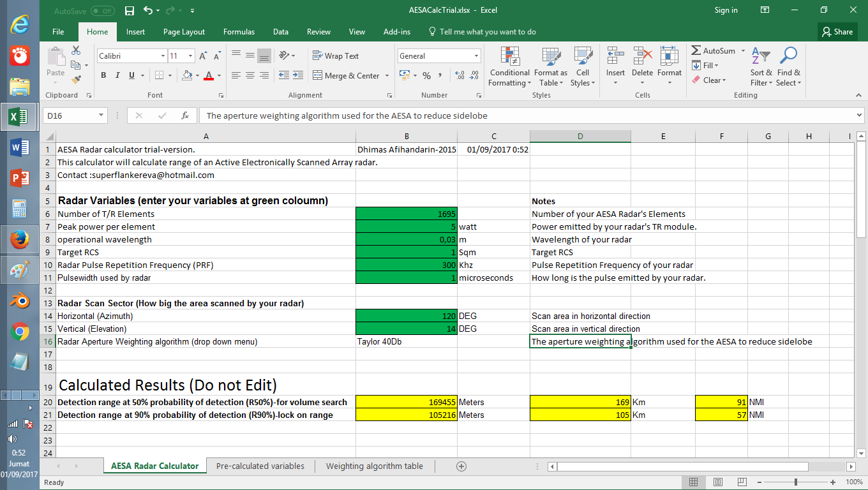Open Cell Styles gallery
This screenshot has height=490, width=868.
click(x=583, y=66)
